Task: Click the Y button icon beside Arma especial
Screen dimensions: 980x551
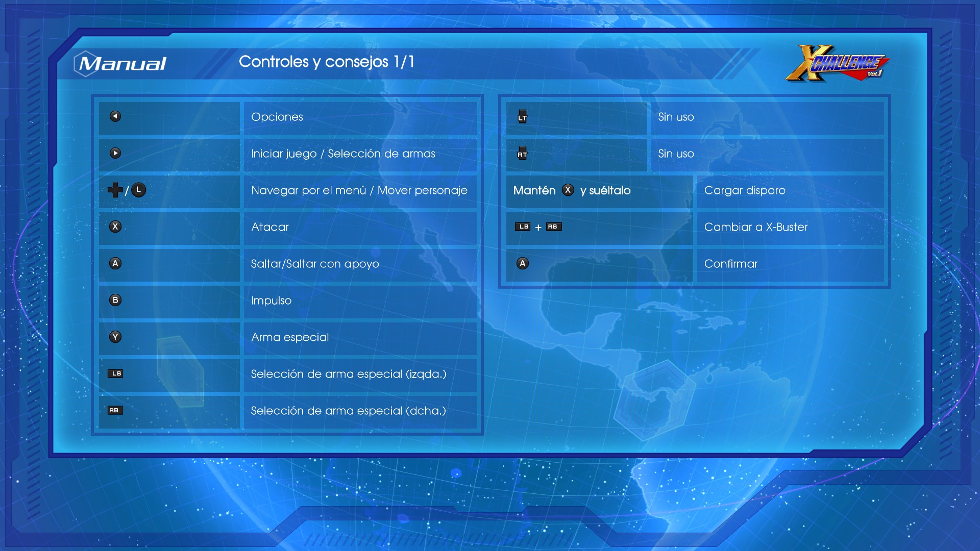Action: [x=115, y=337]
